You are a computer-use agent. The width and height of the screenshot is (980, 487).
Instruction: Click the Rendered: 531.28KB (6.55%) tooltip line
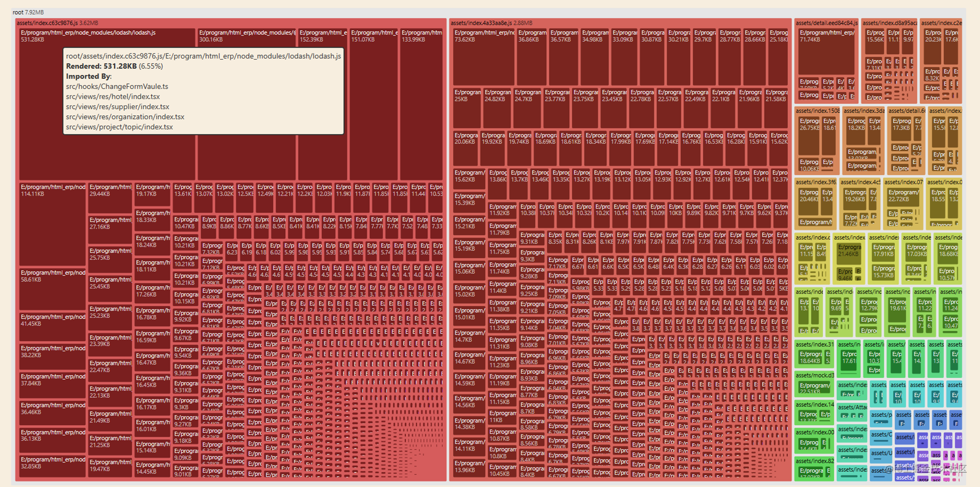pyautogui.click(x=114, y=66)
